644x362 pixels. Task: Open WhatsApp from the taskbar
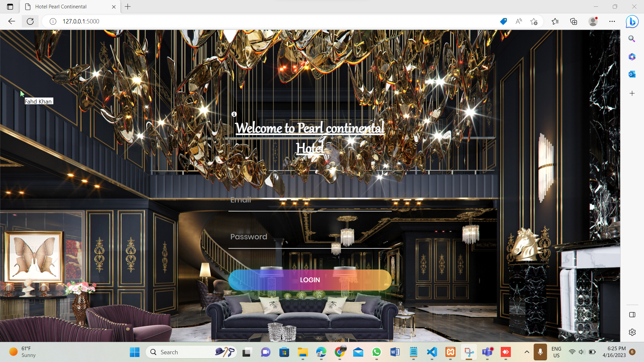point(376,352)
